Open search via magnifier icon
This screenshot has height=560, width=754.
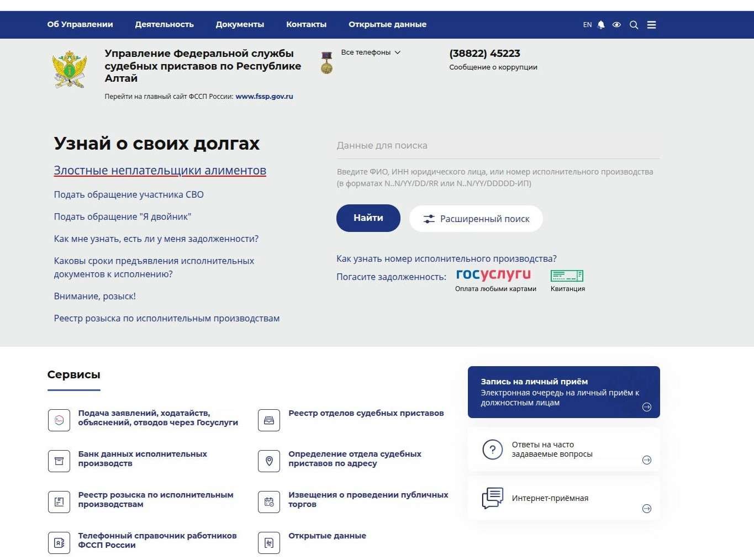pos(634,25)
